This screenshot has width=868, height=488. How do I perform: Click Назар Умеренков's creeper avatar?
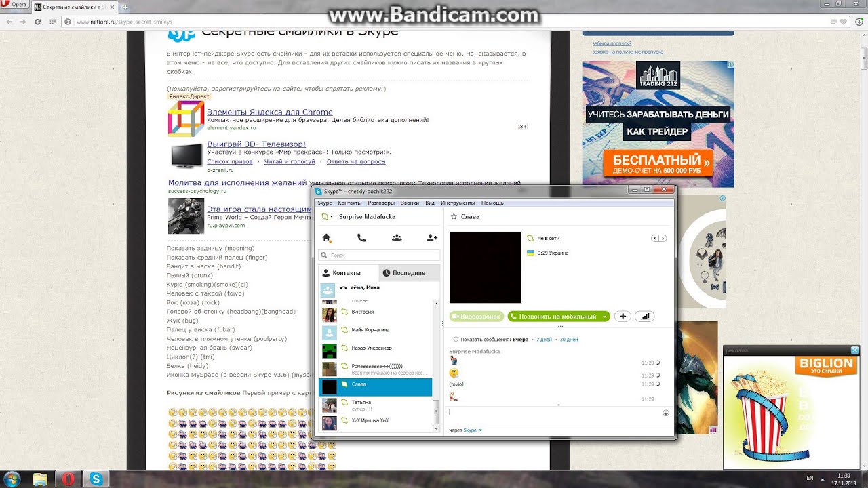tap(329, 351)
